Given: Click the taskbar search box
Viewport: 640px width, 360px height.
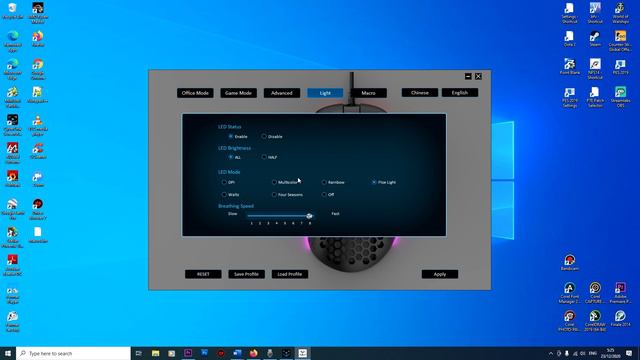Looking at the screenshot, I should pos(73,353).
